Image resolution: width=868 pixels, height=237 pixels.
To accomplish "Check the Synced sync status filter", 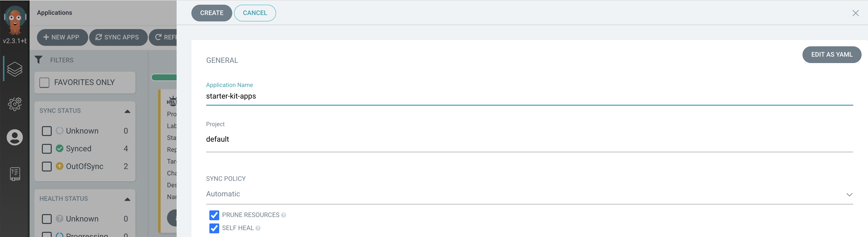I will coord(47,149).
